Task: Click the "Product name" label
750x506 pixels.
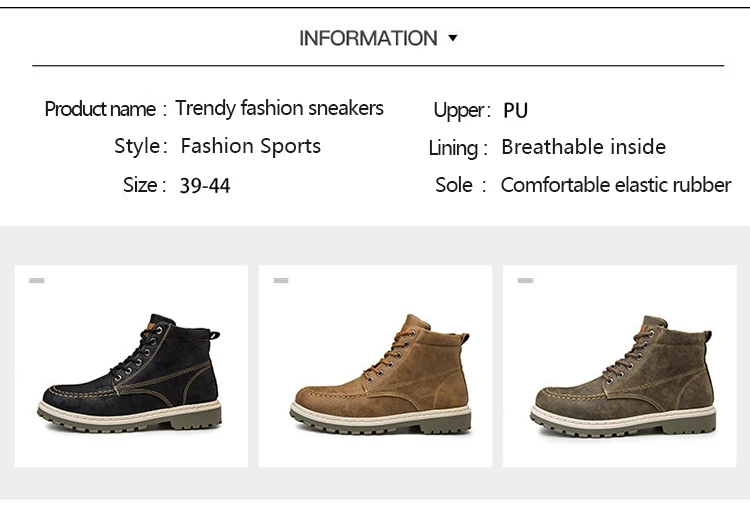Action: click(100, 109)
